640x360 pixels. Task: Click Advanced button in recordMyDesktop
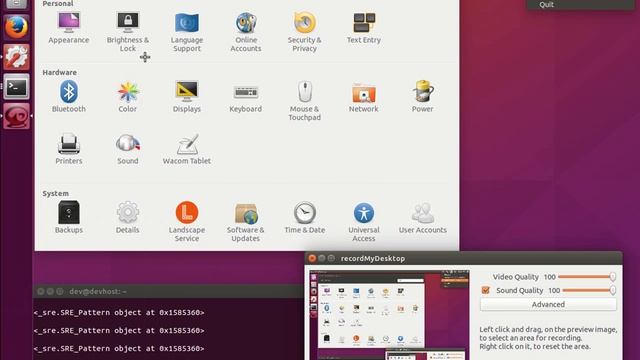pos(548,304)
